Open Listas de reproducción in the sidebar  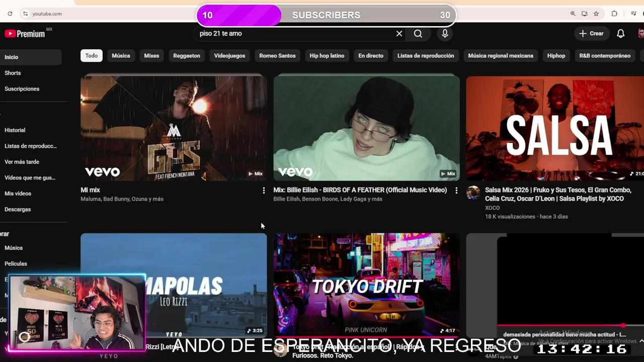(31, 146)
